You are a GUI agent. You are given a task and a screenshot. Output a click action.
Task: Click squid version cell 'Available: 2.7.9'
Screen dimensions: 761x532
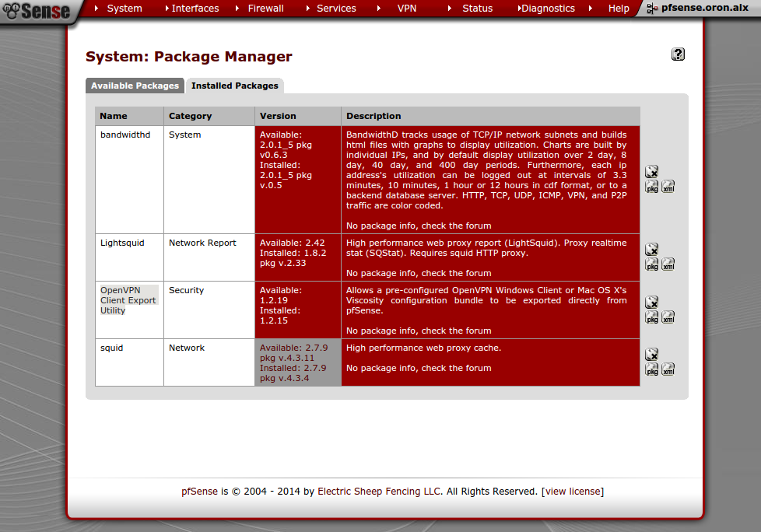pyautogui.click(x=298, y=362)
